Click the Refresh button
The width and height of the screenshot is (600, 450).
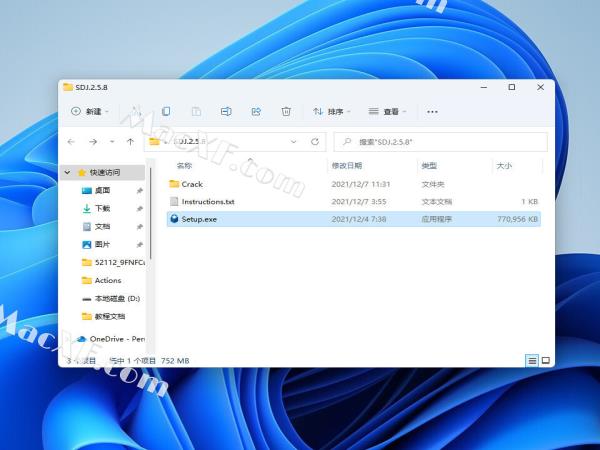coord(315,142)
